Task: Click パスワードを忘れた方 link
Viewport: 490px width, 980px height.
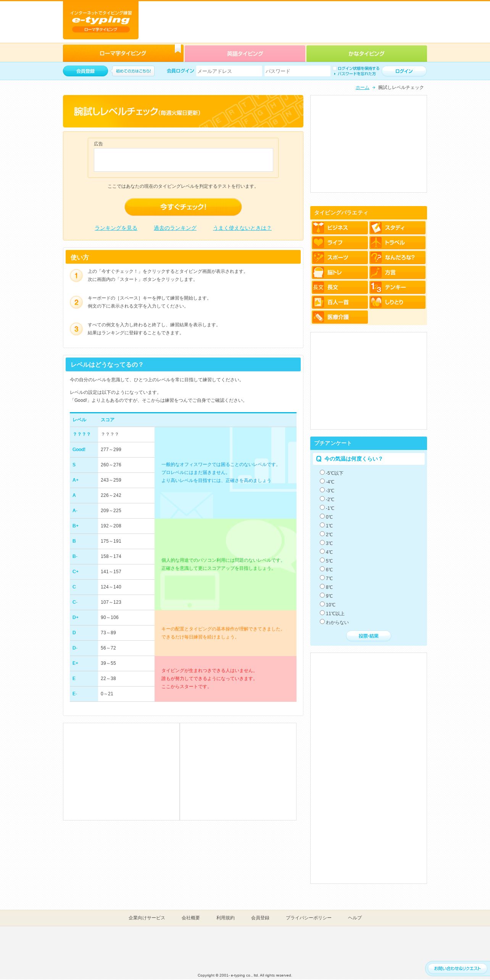Action: pos(356,74)
